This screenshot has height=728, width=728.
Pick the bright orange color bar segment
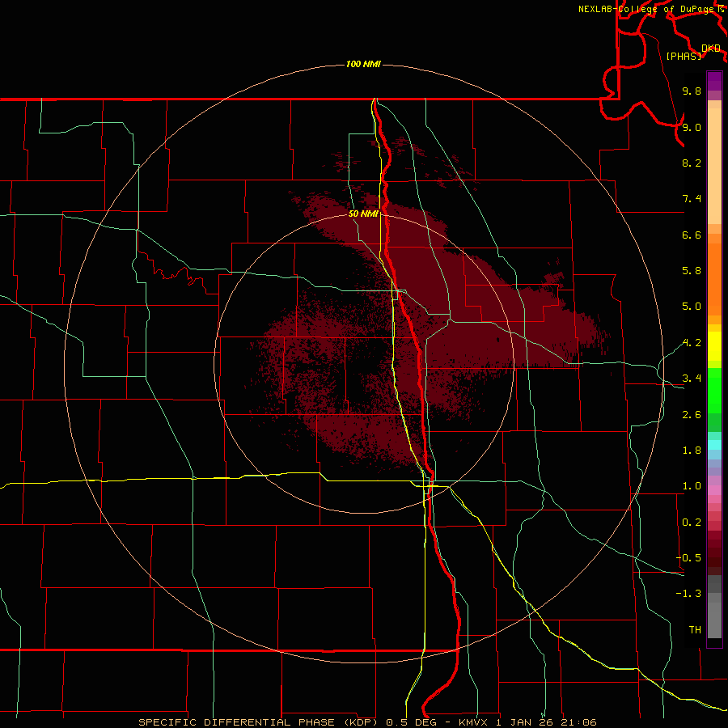tap(714, 280)
